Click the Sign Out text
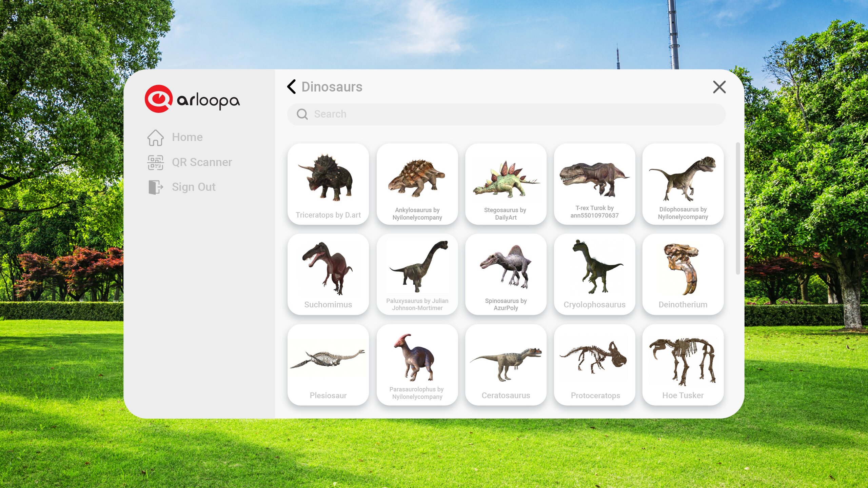 point(194,187)
